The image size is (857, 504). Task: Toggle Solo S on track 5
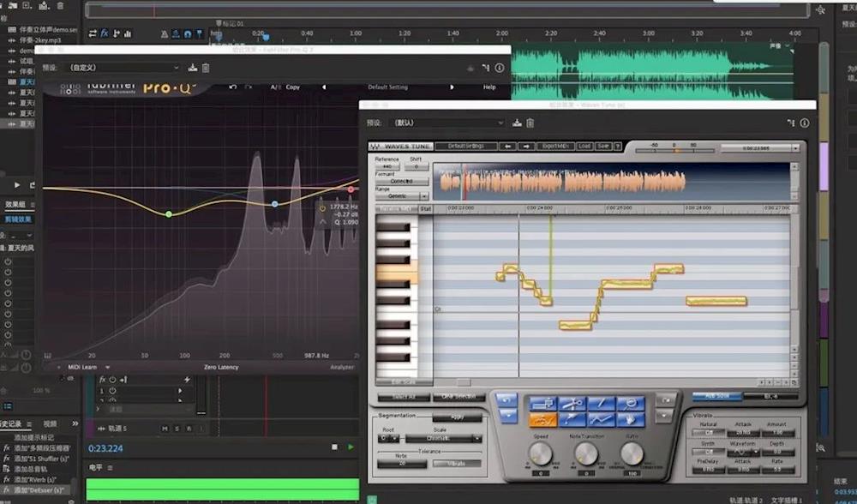tap(177, 429)
